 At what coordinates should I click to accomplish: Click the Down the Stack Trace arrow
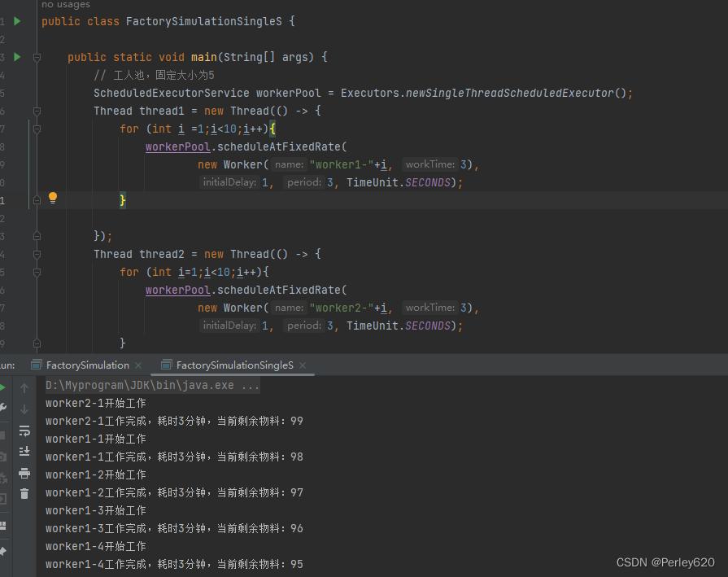tap(24, 409)
